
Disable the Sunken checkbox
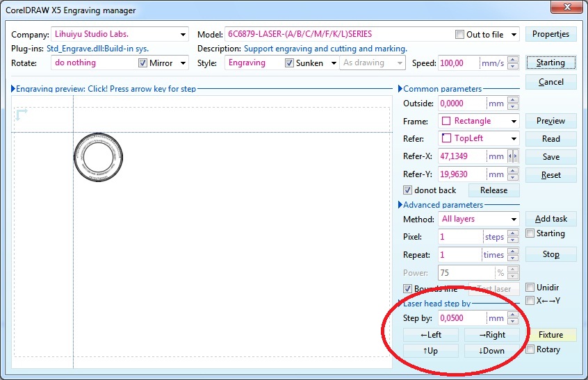pyautogui.click(x=290, y=63)
